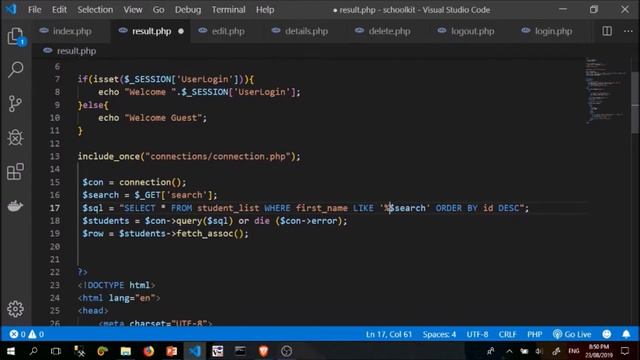640x360 pixels.
Task: Open the Help menu
Action: [x=265, y=9]
